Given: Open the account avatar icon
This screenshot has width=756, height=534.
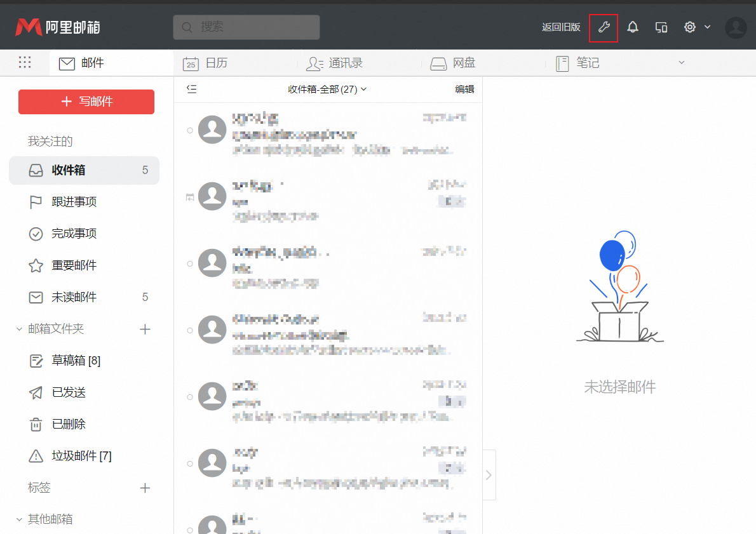Looking at the screenshot, I should 735,27.
